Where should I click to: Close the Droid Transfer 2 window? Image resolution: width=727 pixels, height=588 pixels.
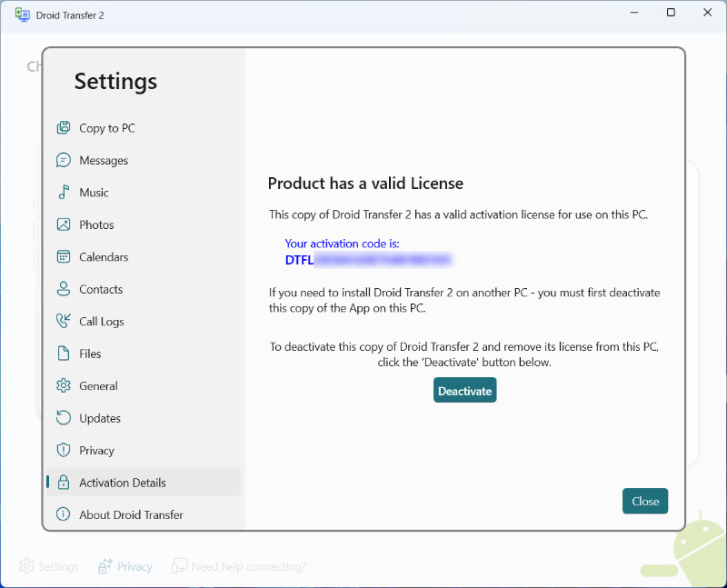(708, 13)
